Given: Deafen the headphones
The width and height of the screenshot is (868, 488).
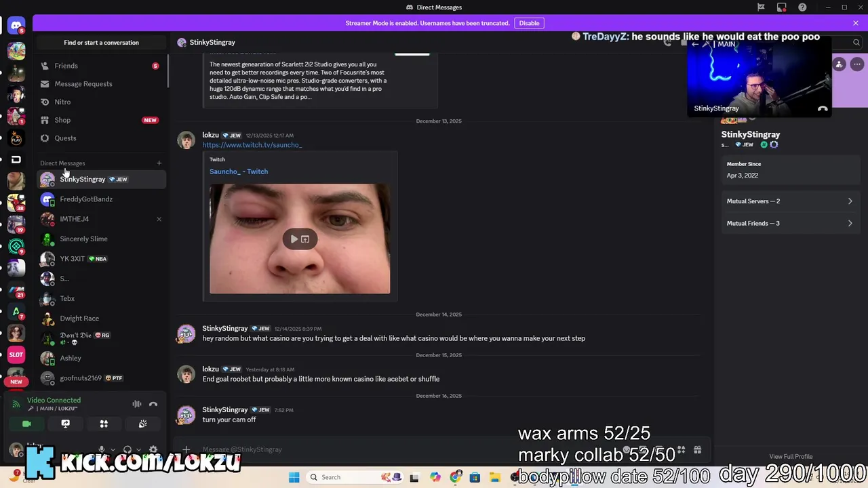Looking at the screenshot, I should pos(127,449).
